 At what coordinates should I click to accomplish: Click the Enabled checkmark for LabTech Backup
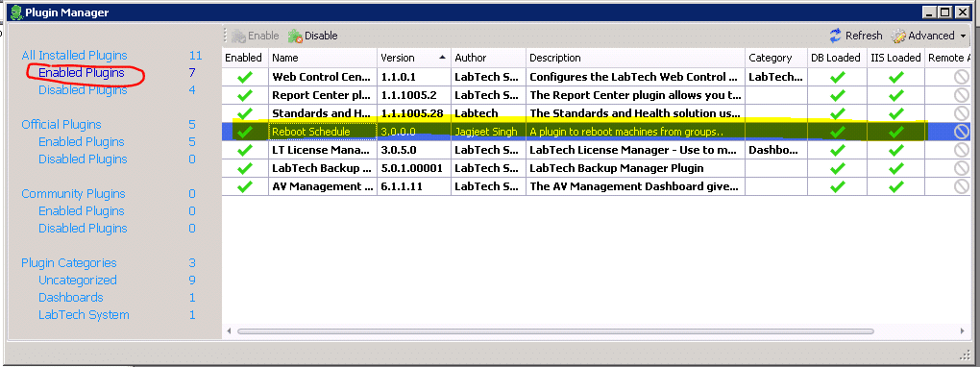(245, 168)
